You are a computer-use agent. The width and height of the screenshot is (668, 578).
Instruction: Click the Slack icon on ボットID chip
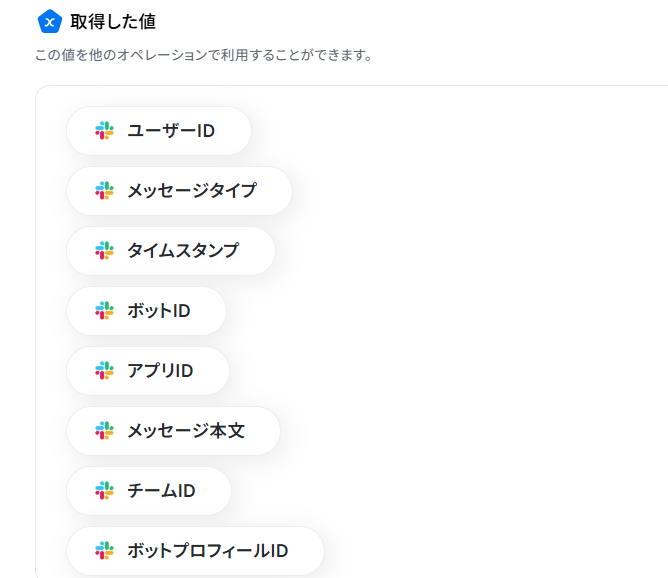(104, 311)
